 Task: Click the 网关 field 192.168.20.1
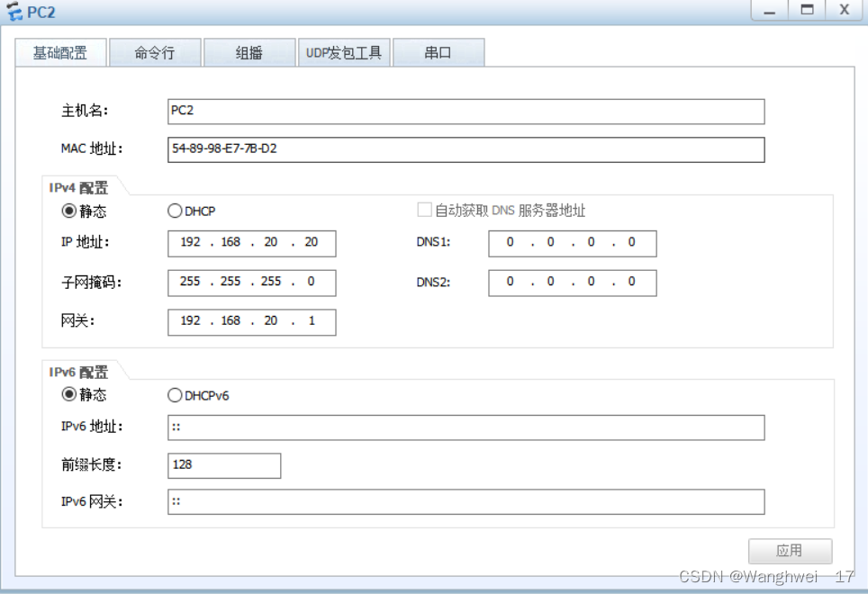click(x=252, y=322)
